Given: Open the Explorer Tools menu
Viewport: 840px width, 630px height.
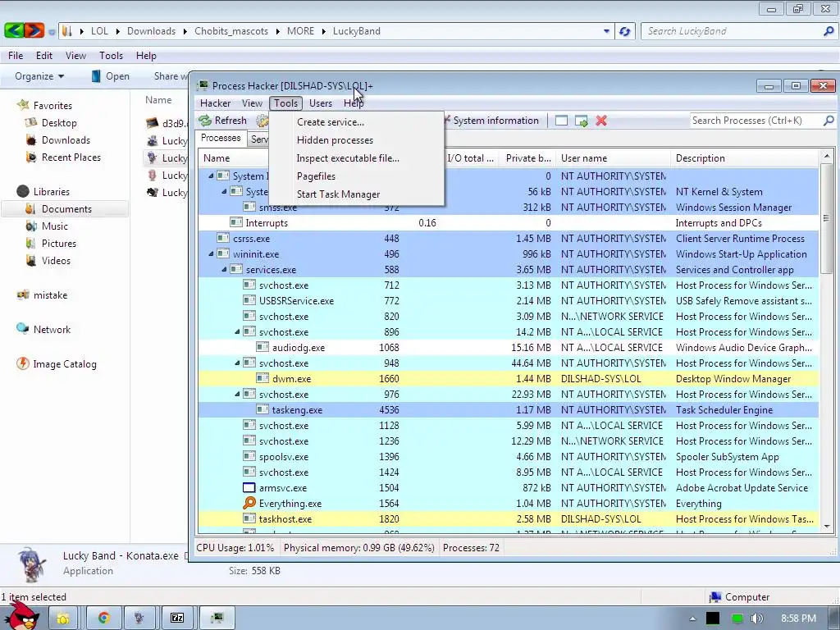Looking at the screenshot, I should tap(111, 56).
